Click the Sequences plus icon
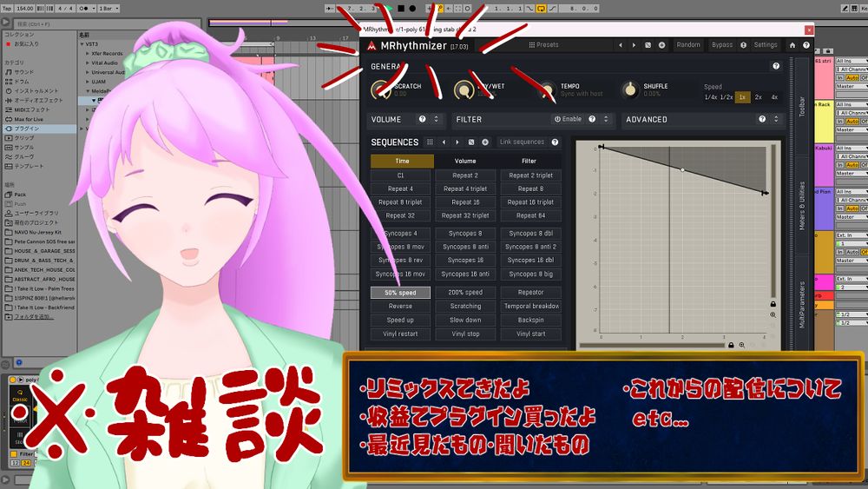868x489 pixels. [485, 142]
